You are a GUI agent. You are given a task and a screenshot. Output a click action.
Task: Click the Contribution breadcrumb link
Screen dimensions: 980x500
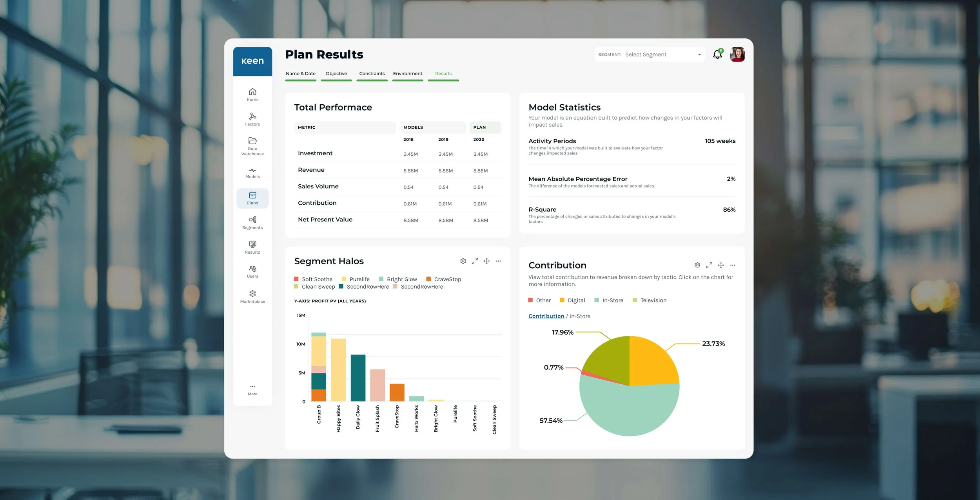click(546, 316)
